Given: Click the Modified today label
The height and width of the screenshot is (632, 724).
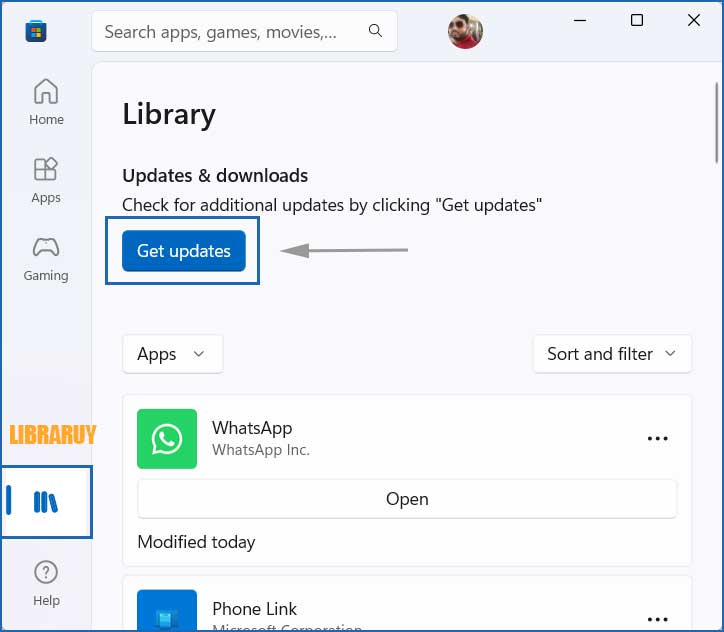Looking at the screenshot, I should [196, 542].
